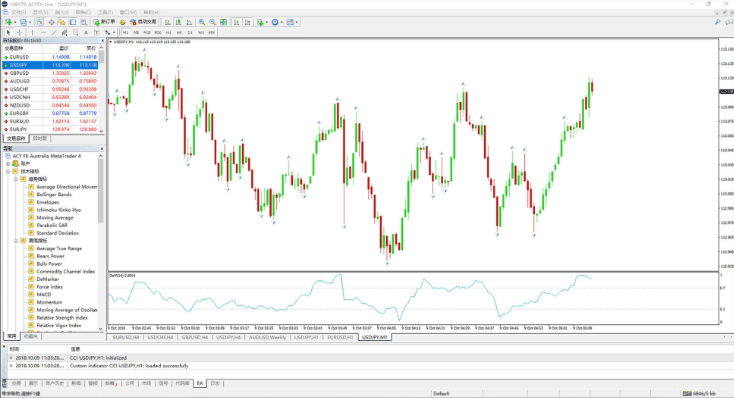Screen dimensions: 734x398
Task: Open the periodicity clock dropdown
Action: point(277,22)
